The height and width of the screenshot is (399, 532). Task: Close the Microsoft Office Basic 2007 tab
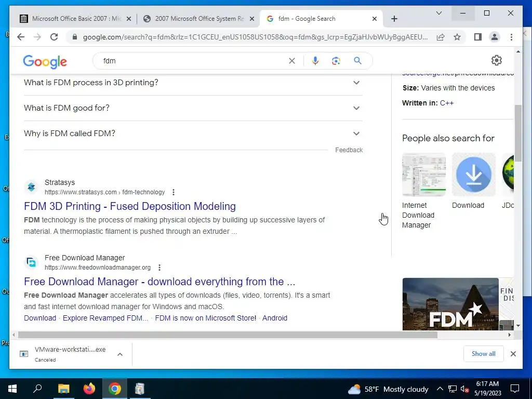click(x=129, y=19)
